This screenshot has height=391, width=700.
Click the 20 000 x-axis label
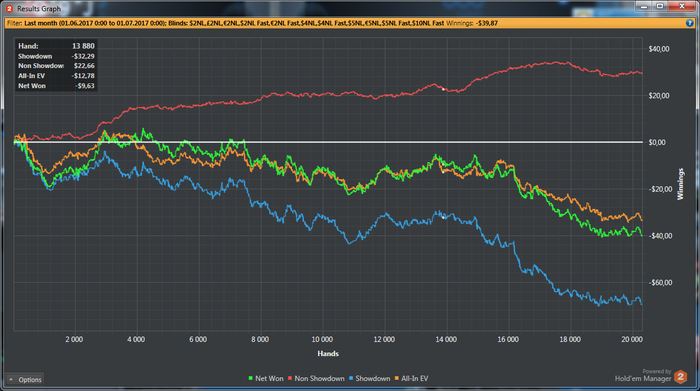click(x=632, y=339)
